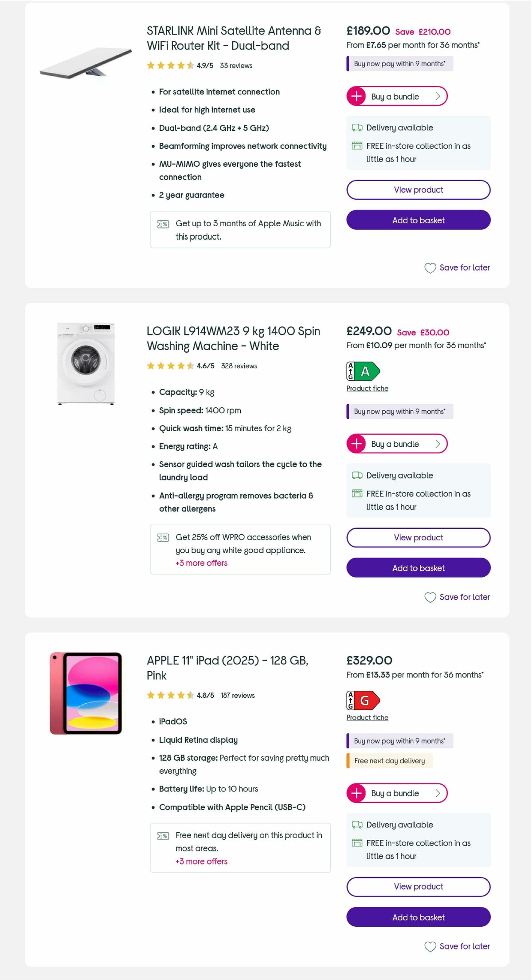Click the pink plus icon on iPad bundle
Viewport: 532px width, 980px height.
coord(356,793)
